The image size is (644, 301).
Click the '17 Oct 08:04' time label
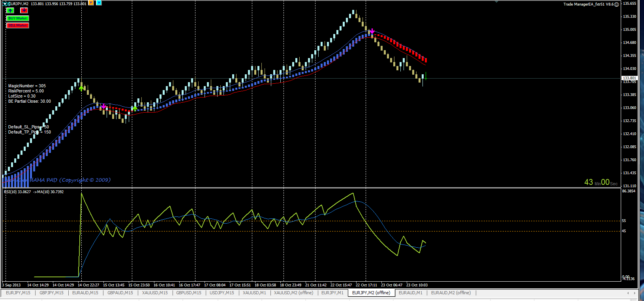click(x=215, y=285)
